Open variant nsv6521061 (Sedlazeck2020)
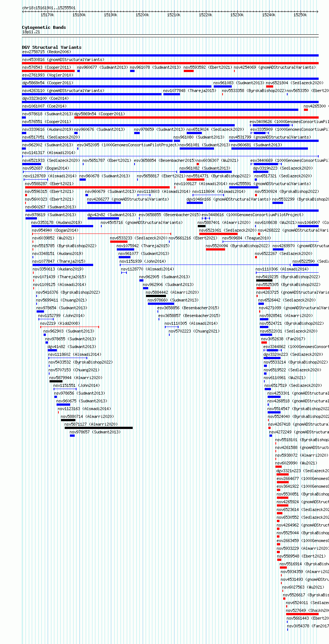This screenshot has height=644, width=329. 228,230
